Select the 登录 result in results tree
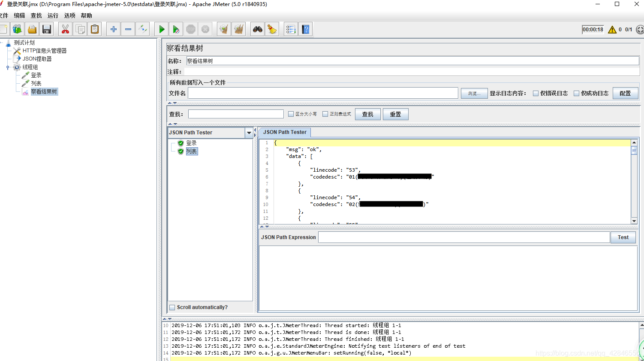 click(191, 143)
